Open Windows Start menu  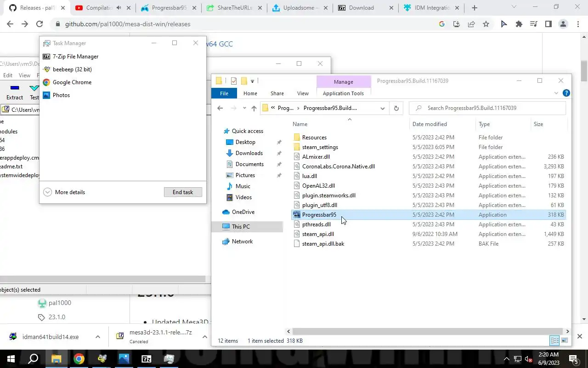(x=11, y=359)
